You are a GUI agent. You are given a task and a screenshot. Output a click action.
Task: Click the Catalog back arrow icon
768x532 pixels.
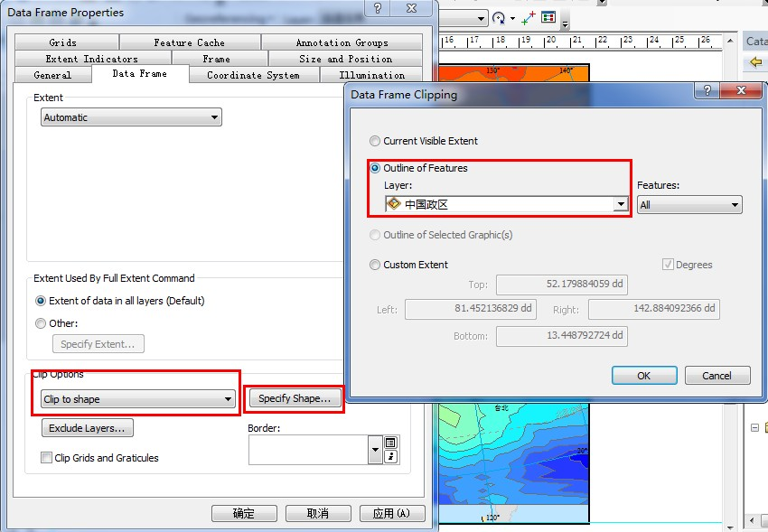pyautogui.click(x=756, y=62)
